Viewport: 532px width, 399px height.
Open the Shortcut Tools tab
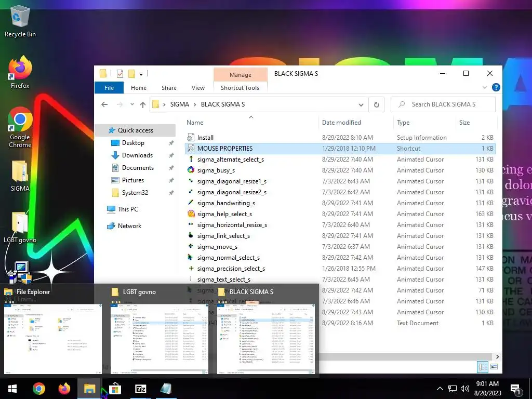pyautogui.click(x=240, y=88)
